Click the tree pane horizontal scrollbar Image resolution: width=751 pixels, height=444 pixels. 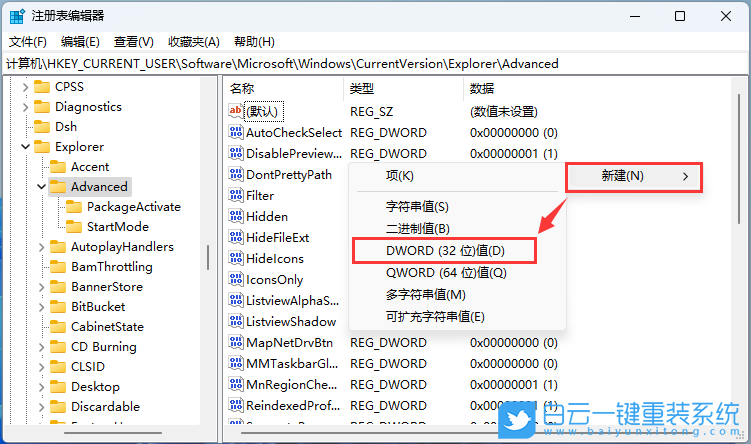tap(113, 433)
